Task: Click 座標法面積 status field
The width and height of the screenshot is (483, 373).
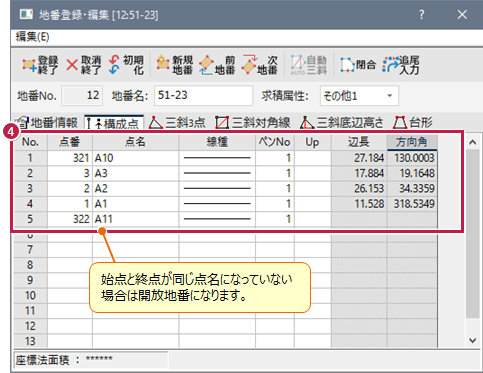Action: (91, 360)
